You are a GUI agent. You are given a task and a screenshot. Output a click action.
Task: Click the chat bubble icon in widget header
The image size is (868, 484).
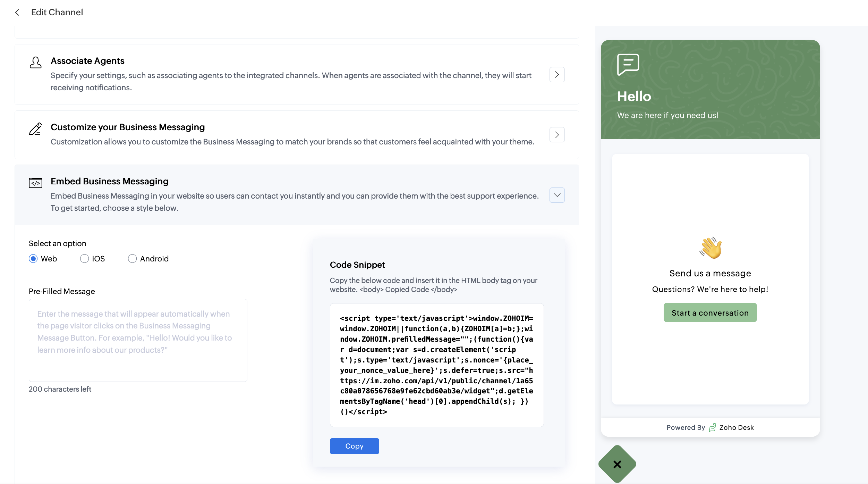[x=628, y=65]
